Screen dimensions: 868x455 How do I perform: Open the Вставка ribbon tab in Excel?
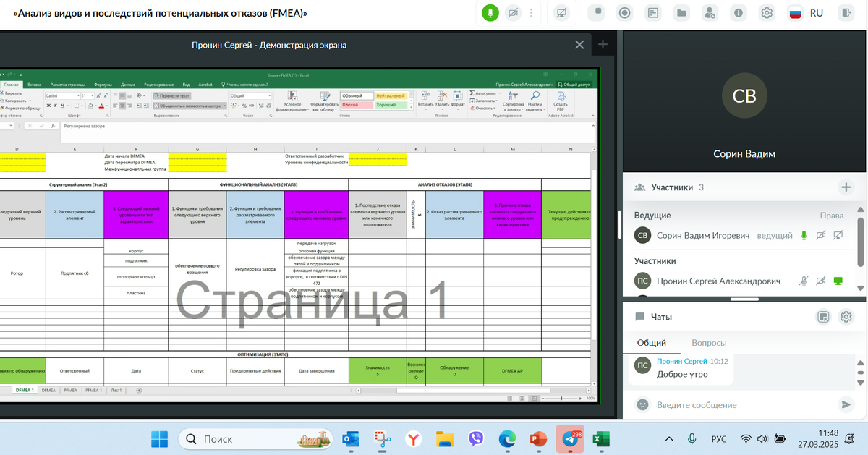click(x=35, y=85)
